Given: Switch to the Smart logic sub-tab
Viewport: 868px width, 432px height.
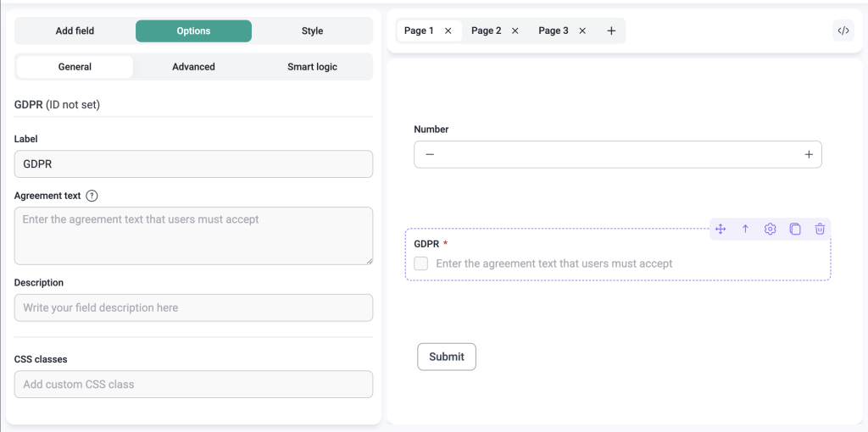Looking at the screenshot, I should click(312, 67).
